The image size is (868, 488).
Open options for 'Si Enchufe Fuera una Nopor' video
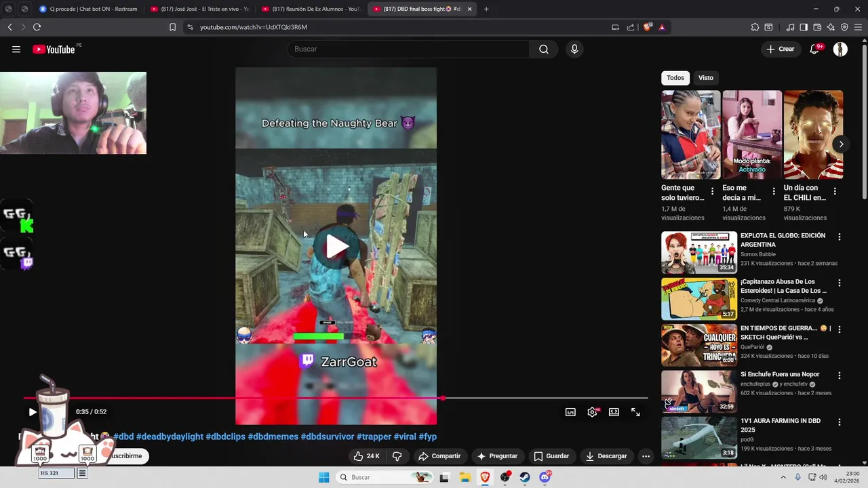(840, 375)
